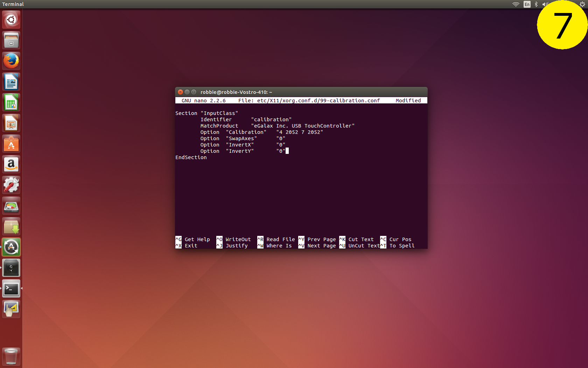This screenshot has height=368, width=588.
Task: Place cursor on the MatchProduct keyword
Action: point(219,126)
